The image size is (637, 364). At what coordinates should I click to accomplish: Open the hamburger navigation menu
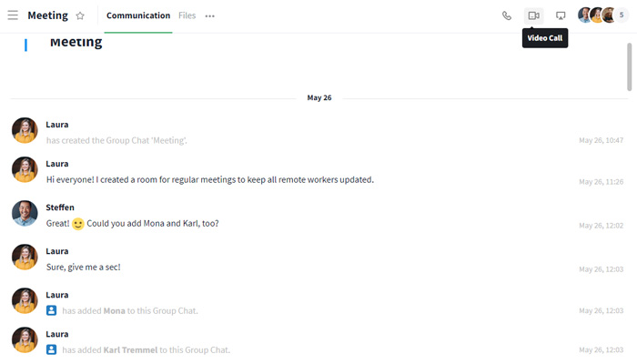point(13,15)
